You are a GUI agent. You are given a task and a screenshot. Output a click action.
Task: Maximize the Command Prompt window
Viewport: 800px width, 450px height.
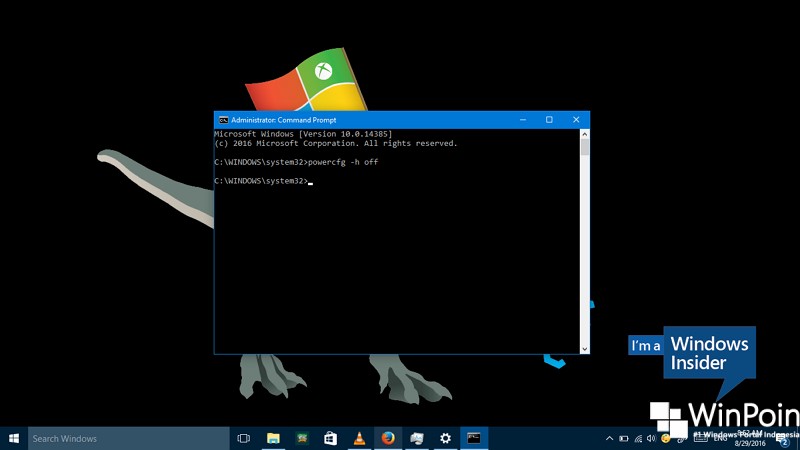pos(549,119)
